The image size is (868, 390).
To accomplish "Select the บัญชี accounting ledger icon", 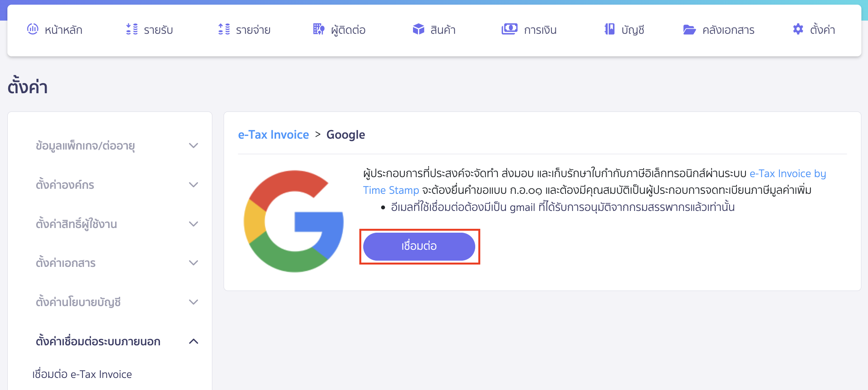I will click(x=609, y=29).
